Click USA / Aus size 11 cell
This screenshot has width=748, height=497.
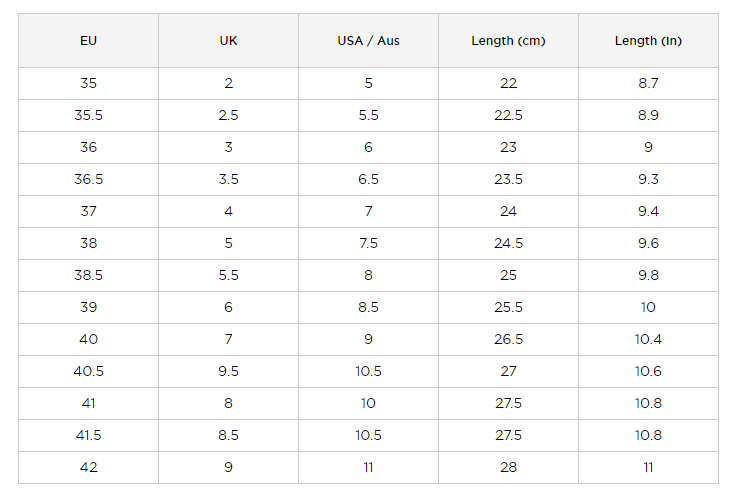(368, 468)
